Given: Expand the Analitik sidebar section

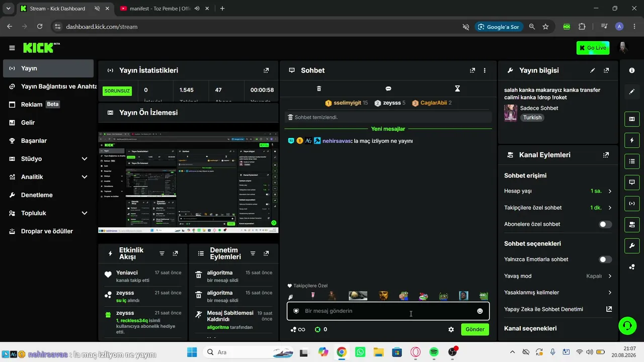Looking at the screenshot, I should tap(85, 177).
